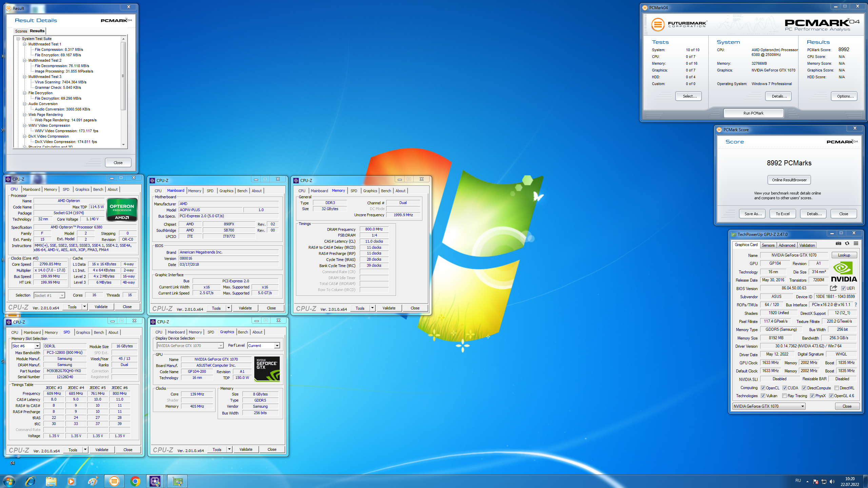Open About tab in CPU-Z SPD window
Viewport: 868px width, 488px height.
click(x=113, y=332)
